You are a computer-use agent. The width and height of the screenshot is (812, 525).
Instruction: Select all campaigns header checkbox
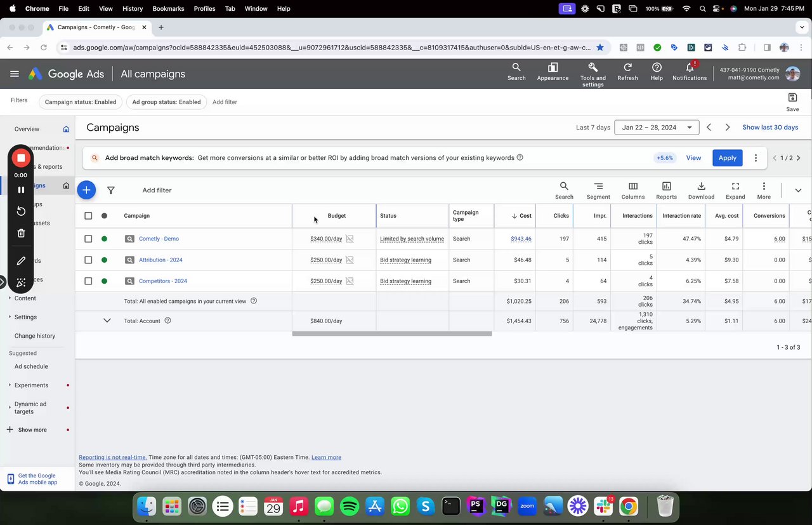pos(88,216)
